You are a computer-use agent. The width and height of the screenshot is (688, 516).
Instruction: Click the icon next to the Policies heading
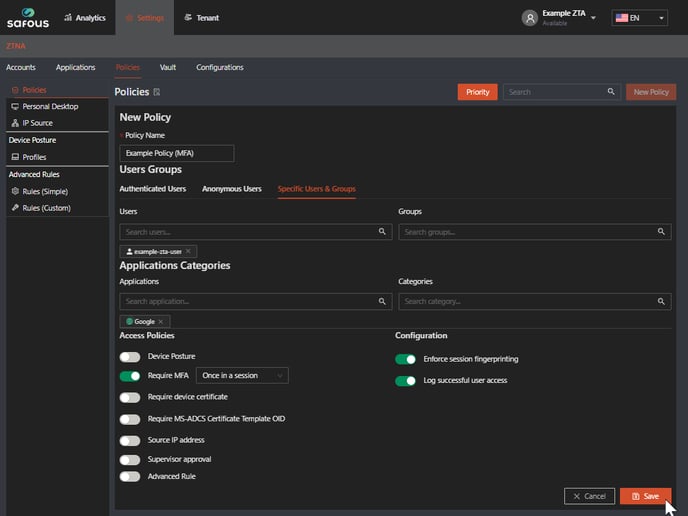(157, 92)
